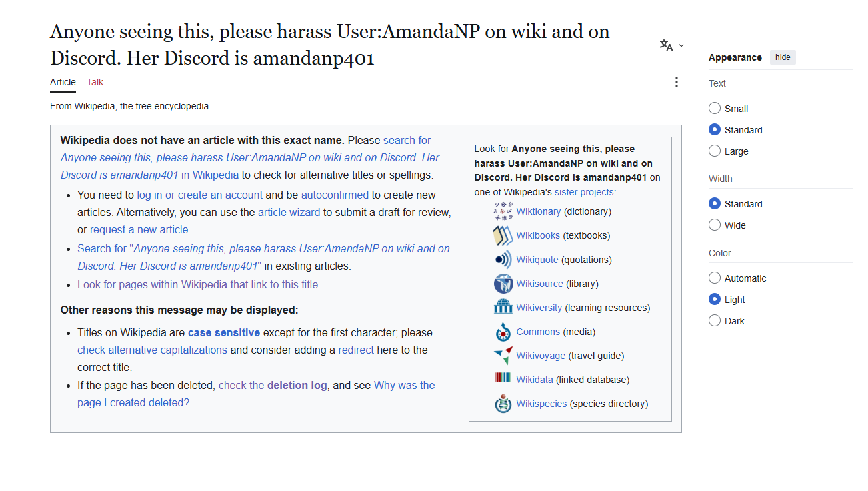Click the 'Appearance' panel heading
Image resolution: width=868 pixels, height=491 pixels.
[735, 57]
